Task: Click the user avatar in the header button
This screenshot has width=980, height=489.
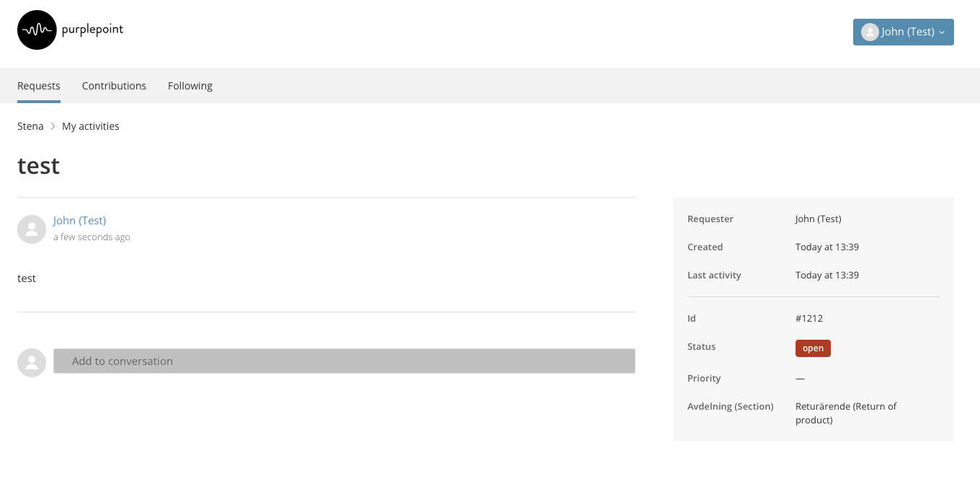Action: [x=870, y=32]
